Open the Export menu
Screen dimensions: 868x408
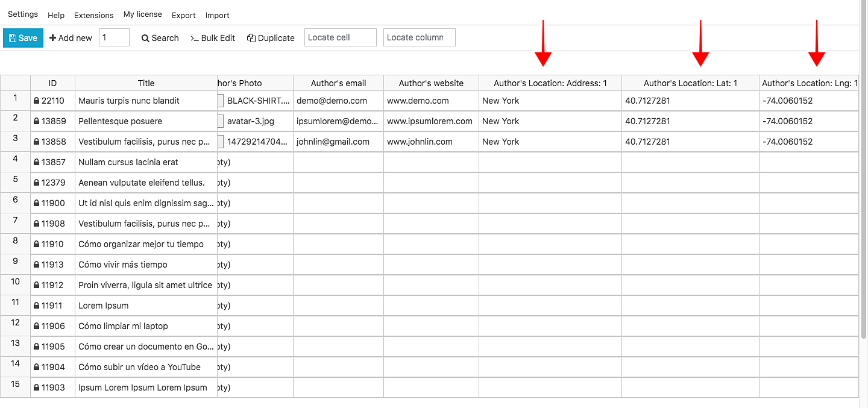coord(183,15)
